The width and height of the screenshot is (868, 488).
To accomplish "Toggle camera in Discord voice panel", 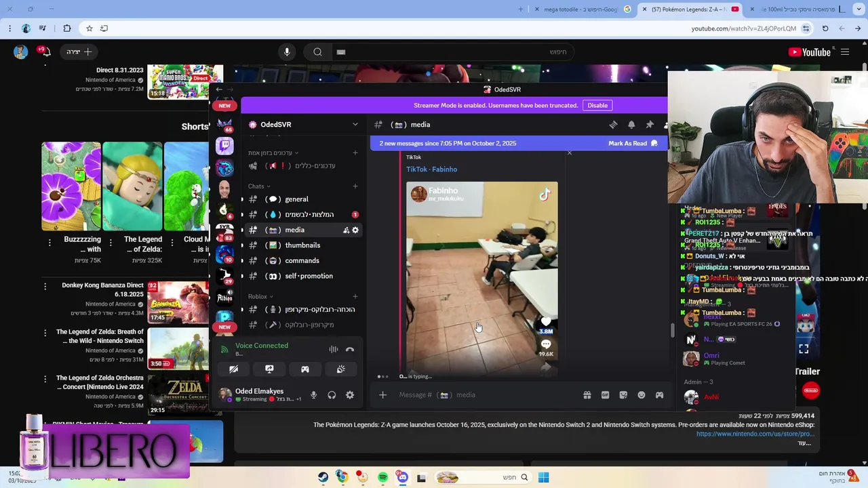I will [233, 369].
